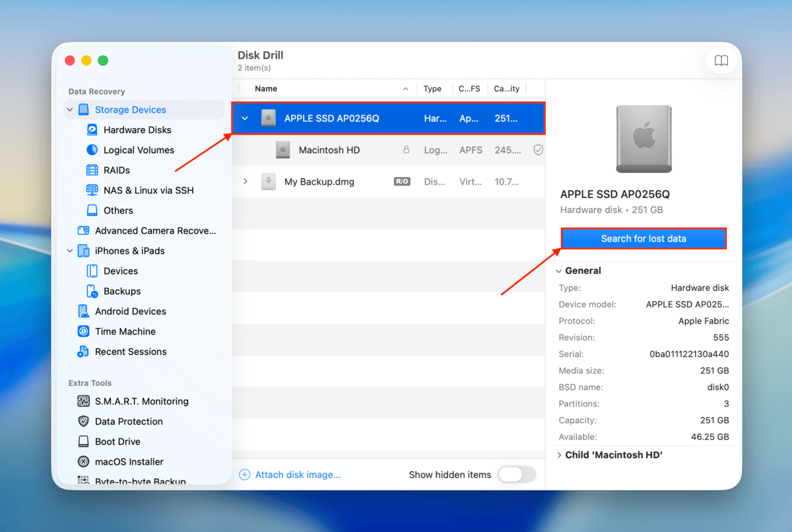Viewport: 792px width, 532px height.
Task: Click Search for lost data button
Action: click(643, 238)
